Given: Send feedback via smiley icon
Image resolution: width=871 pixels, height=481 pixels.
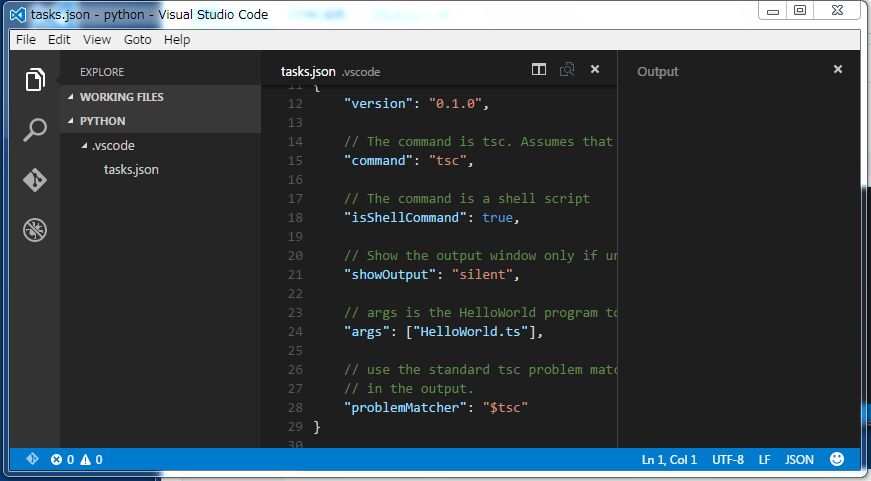Looking at the screenshot, I should (837, 459).
